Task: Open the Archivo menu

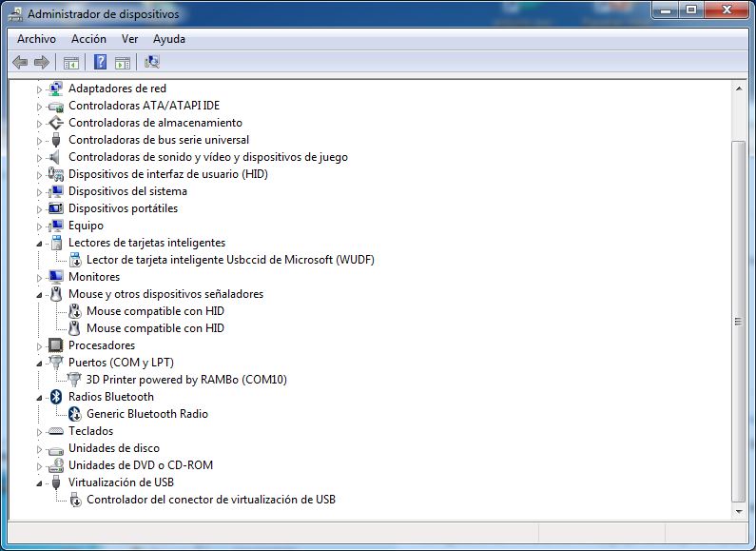Action: pyautogui.click(x=36, y=39)
